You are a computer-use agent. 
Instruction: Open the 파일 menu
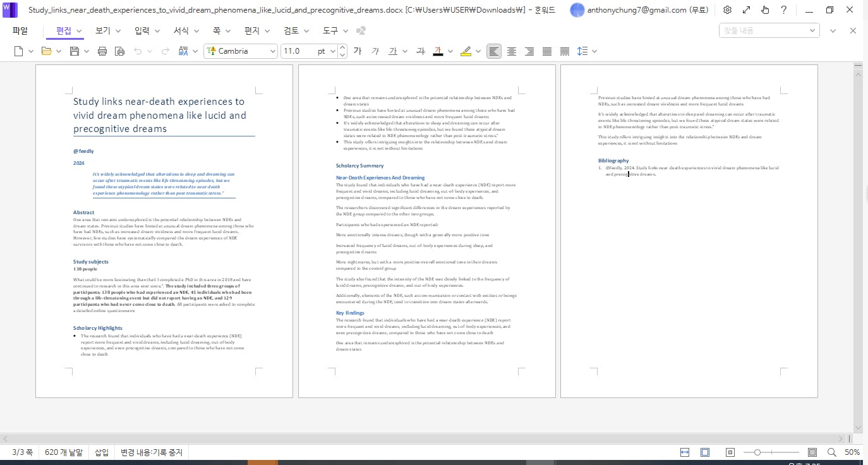pyautogui.click(x=20, y=30)
